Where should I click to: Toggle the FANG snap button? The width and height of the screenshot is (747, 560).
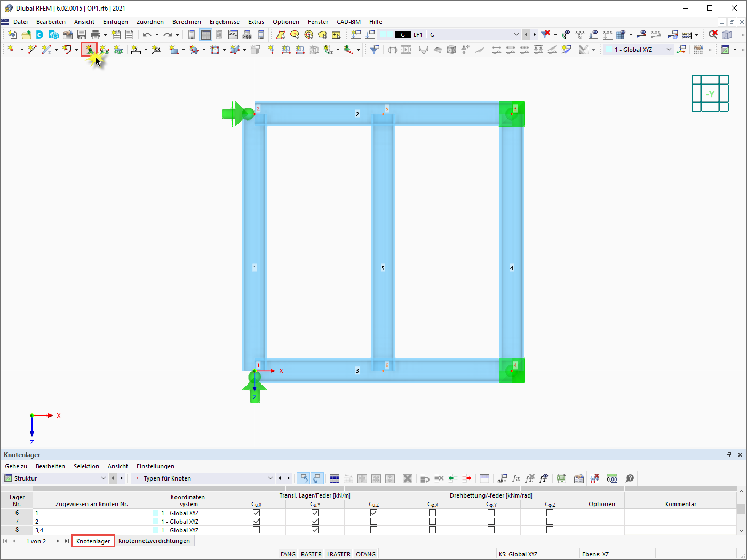point(288,554)
